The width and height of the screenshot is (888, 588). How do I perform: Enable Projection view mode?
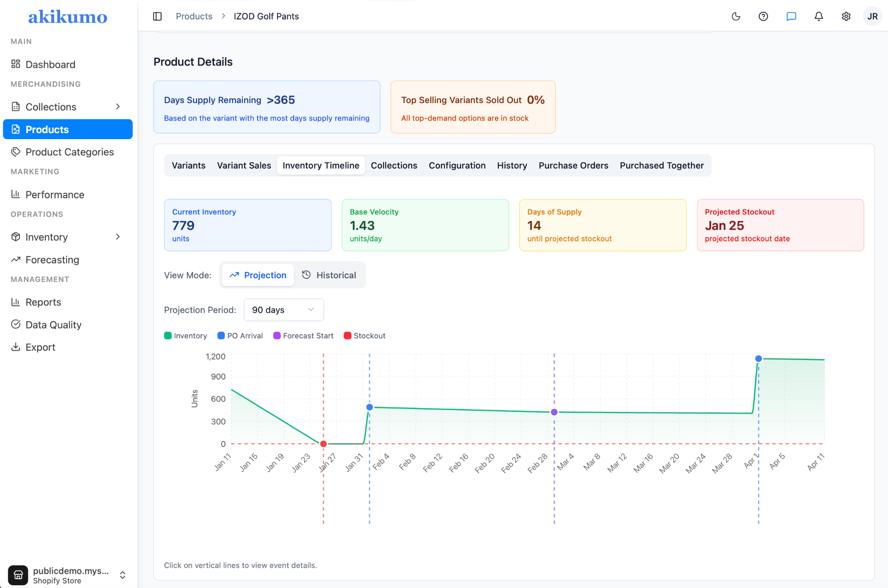tap(258, 275)
